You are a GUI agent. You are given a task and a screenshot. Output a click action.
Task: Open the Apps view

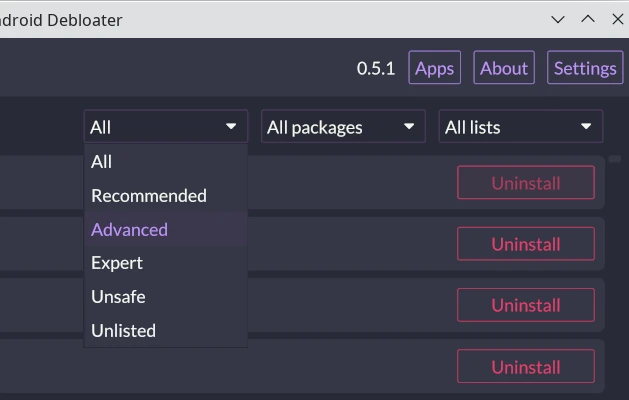pos(434,68)
